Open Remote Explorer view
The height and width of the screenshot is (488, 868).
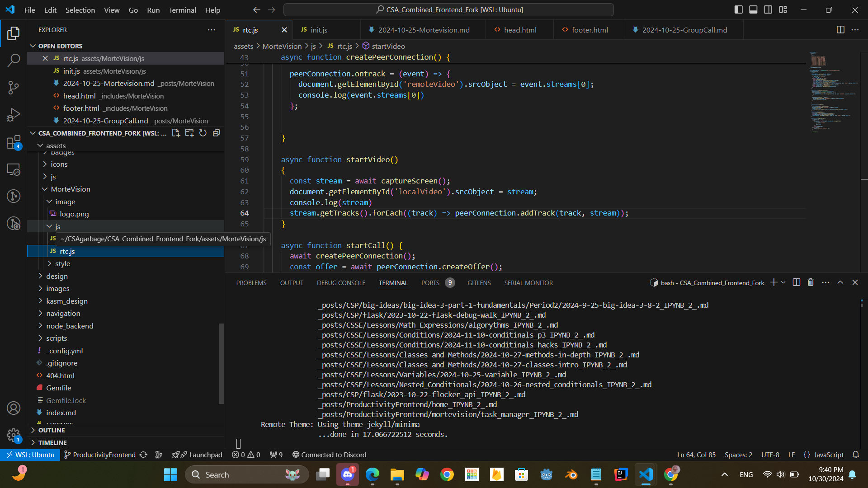point(14,169)
